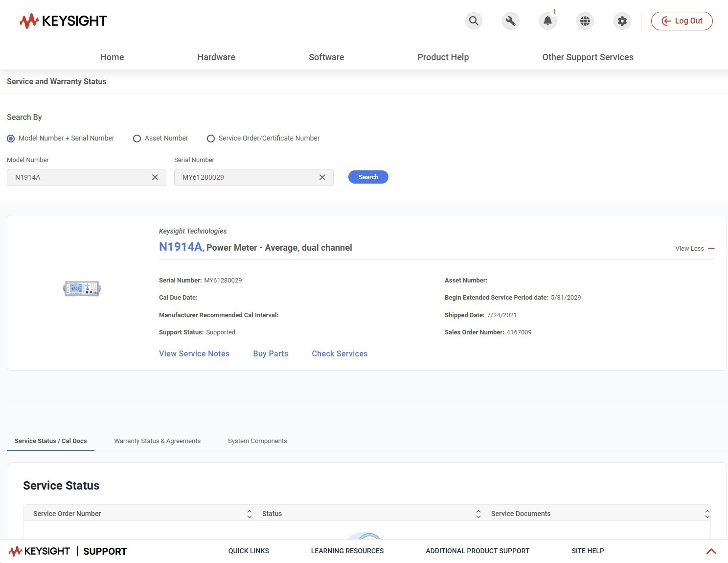
Task: Expand the footer with the up chevron
Action: click(x=711, y=551)
